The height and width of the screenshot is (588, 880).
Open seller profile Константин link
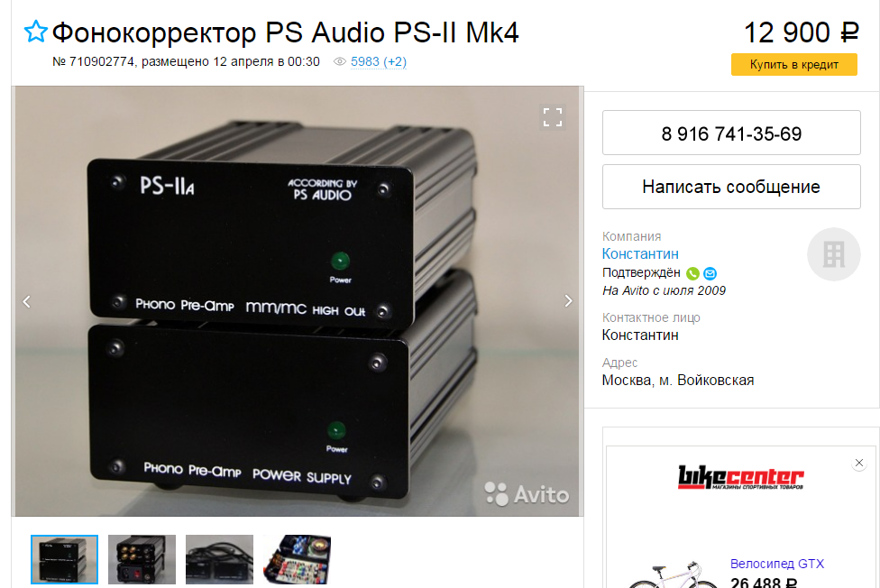tap(640, 253)
